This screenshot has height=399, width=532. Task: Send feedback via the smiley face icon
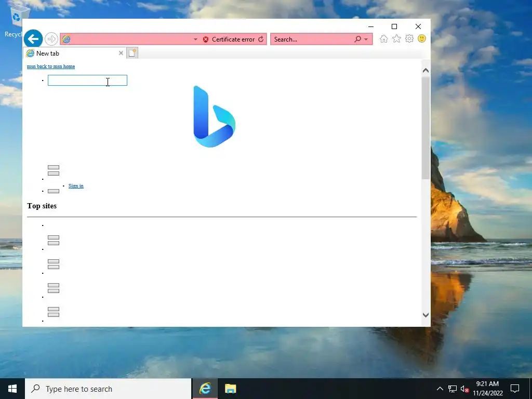coord(422,38)
